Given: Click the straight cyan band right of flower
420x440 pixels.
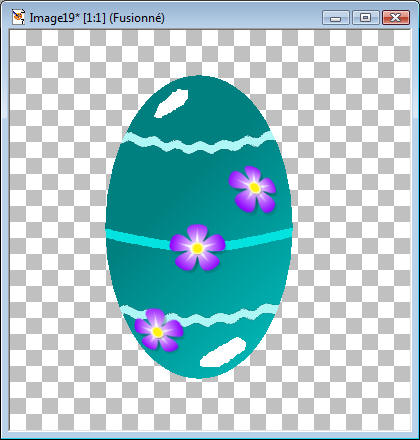Looking at the screenshot, I should point(259,239).
